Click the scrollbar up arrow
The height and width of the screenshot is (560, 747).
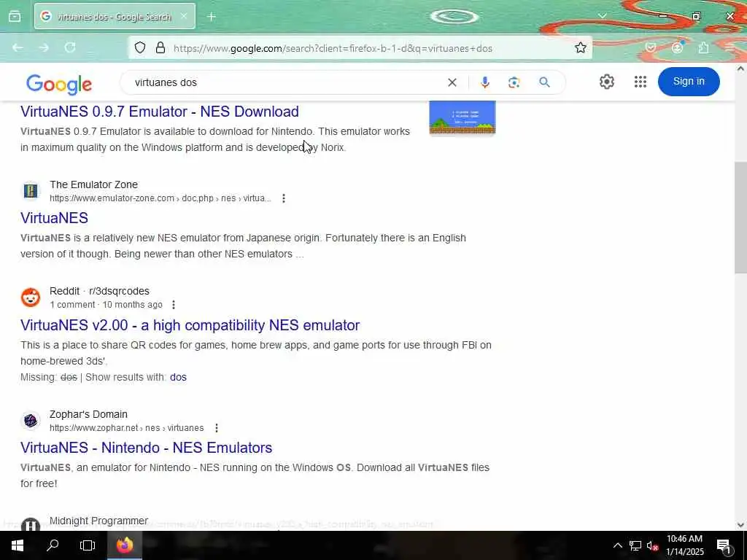click(740, 69)
